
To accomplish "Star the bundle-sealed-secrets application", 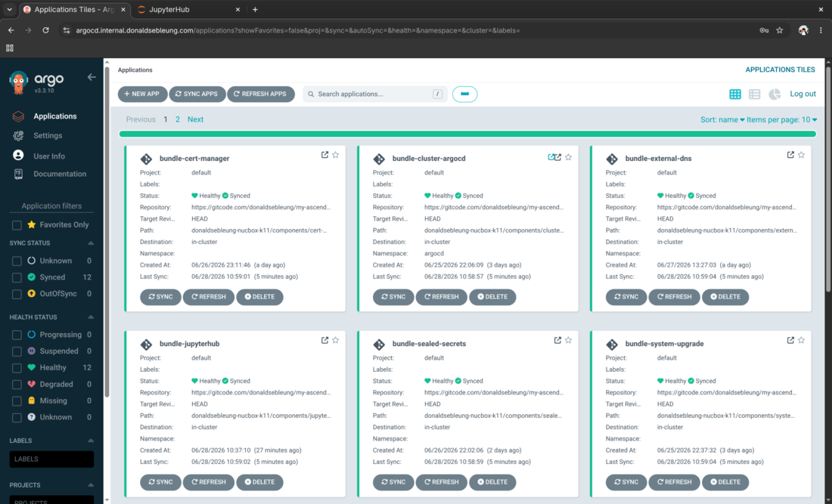I will coord(568,340).
